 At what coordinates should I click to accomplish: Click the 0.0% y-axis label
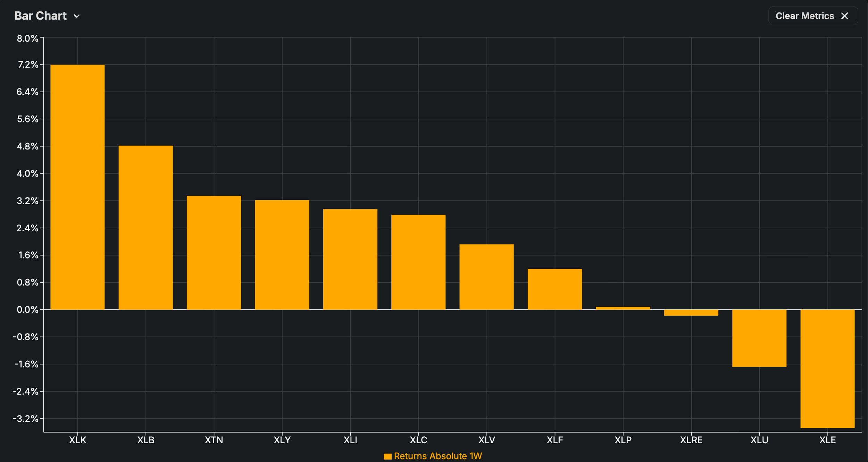(x=28, y=310)
